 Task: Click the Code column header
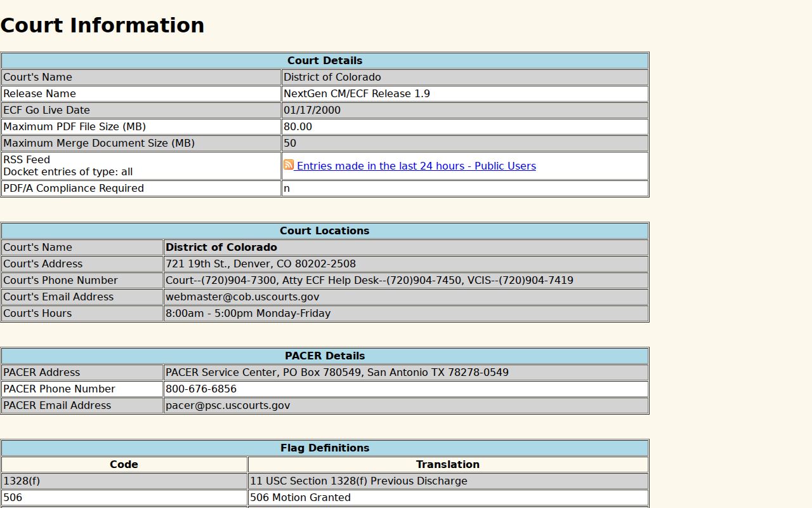(x=124, y=465)
